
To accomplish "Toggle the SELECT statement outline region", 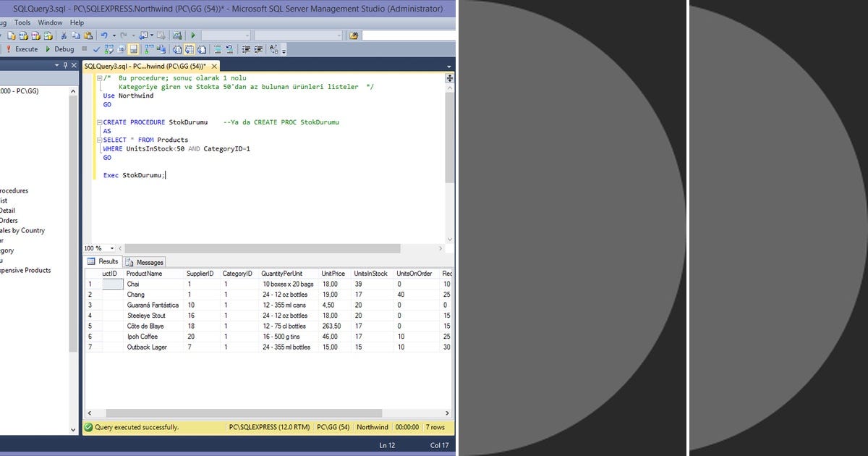I will click(x=101, y=140).
